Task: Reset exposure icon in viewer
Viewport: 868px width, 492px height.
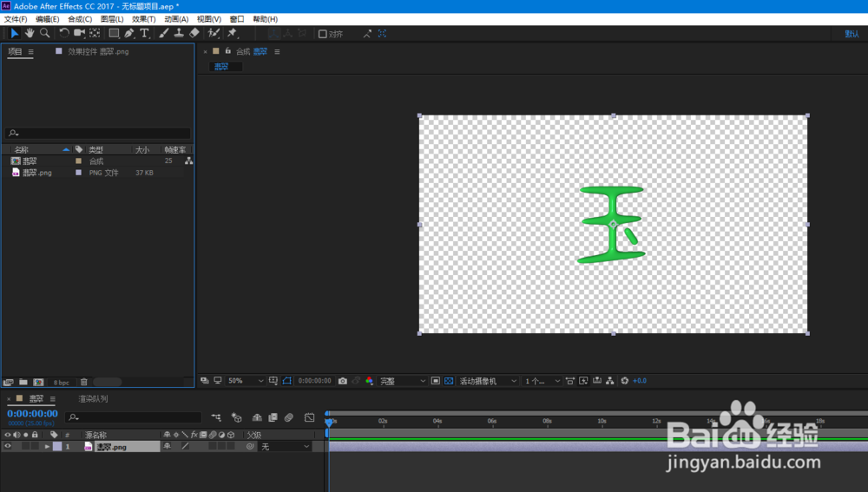Action: (x=624, y=381)
